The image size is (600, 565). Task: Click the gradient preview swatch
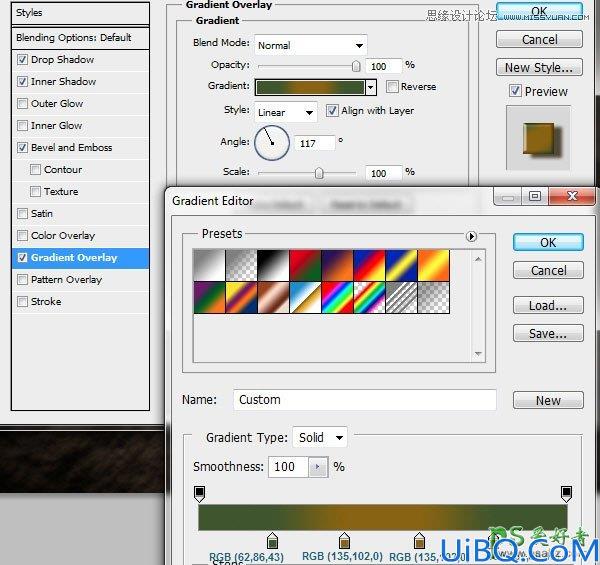[x=310, y=88]
